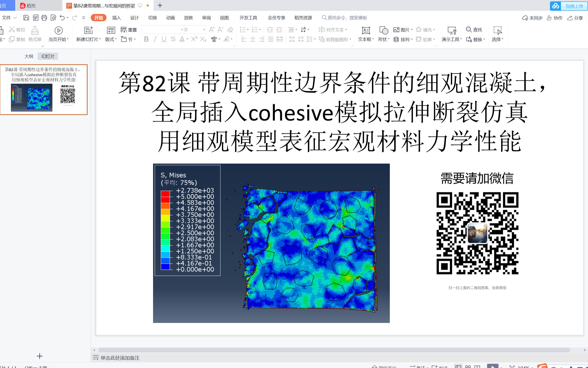Click drag-to-upload (拖拽上传) button
Image resolution: width=588 pixels, height=368 pixels.
point(569,6)
